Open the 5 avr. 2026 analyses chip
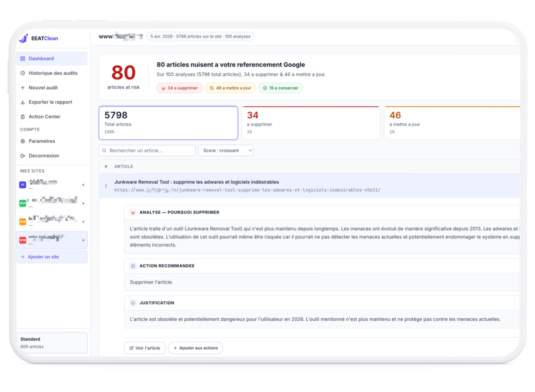This screenshot has height=392, width=535. pyautogui.click(x=200, y=37)
